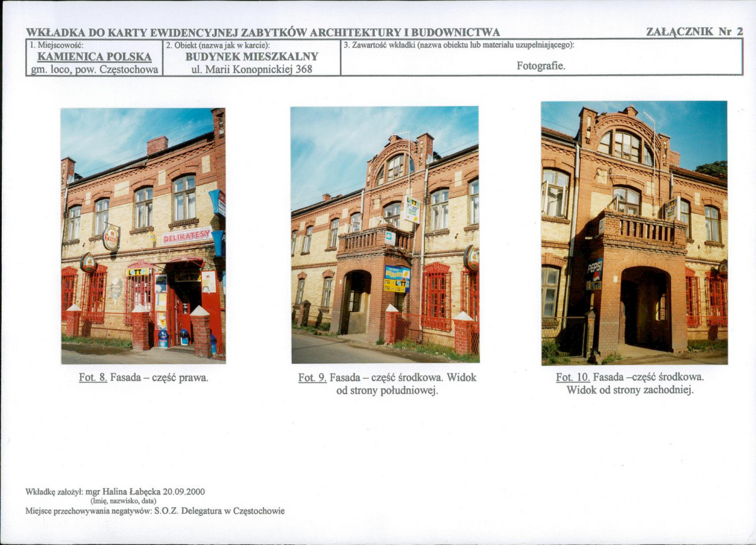Click the heading "WKŁADKA DO KARTY EWIDENCYJNEJ ZABYTKÓW ARCHITEKTURY I BUDOWNICTWA"

263,32
